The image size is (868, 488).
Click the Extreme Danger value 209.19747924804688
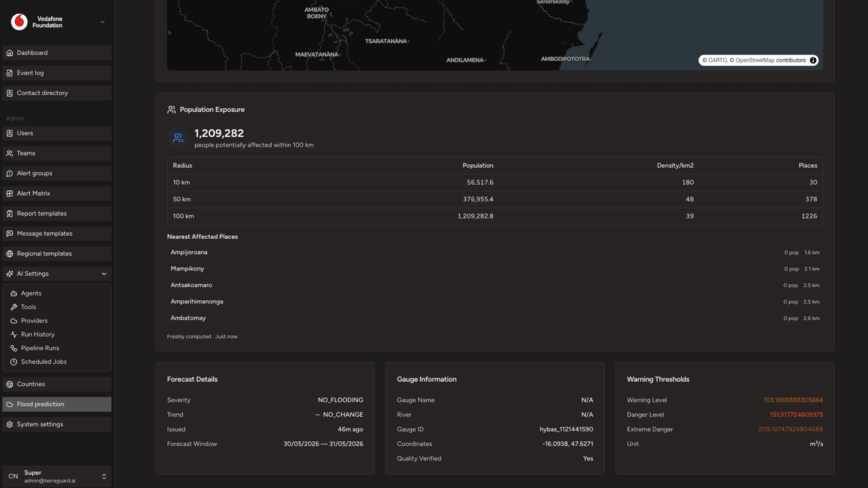(790, 429)
